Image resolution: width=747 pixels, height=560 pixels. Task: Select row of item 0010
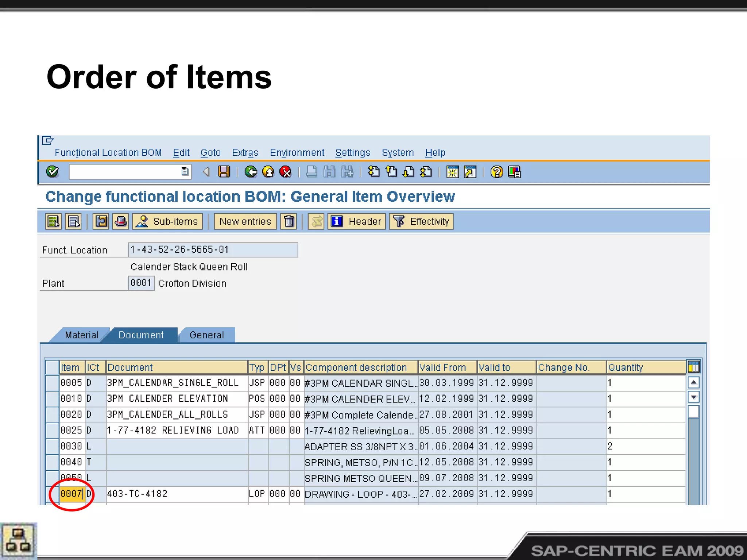52,398
